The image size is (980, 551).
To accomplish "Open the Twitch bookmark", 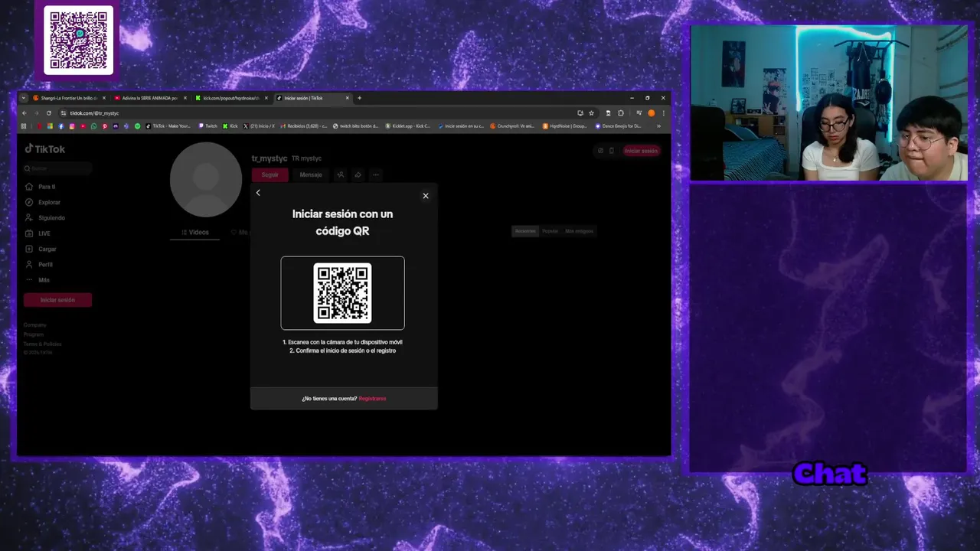I will pyautogui.click(x=207, y=126).
